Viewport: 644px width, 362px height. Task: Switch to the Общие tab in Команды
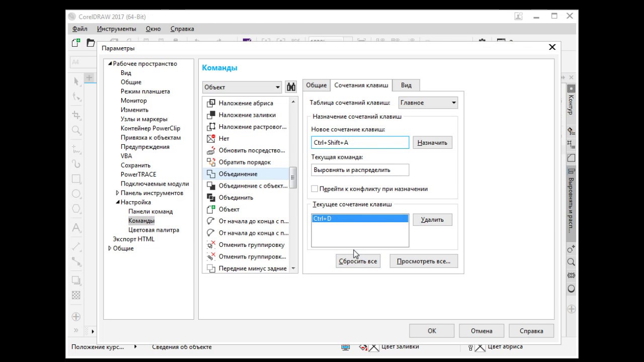coord(316,85)
